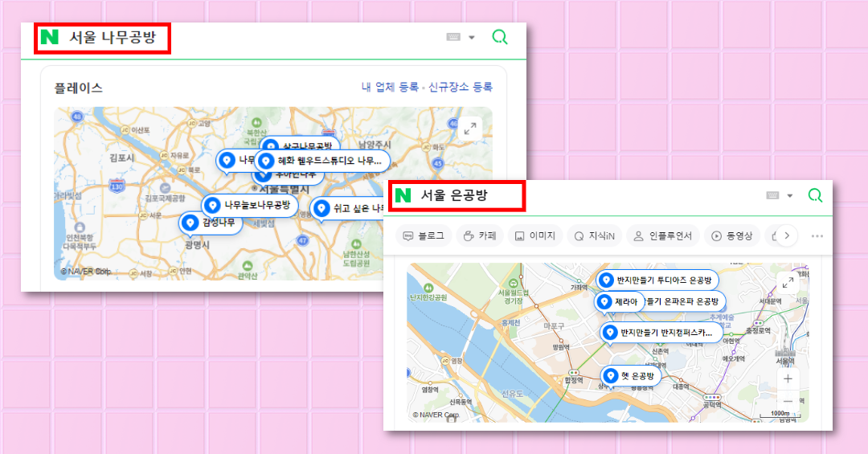Click 망원역 label on 은공방 map
The image size is (868, 454).
click(x=561, y=347)
